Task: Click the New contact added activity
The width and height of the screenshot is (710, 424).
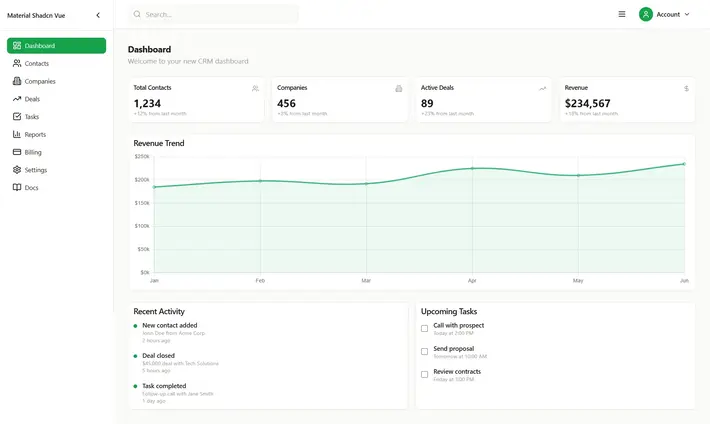Action: (170, 325)
